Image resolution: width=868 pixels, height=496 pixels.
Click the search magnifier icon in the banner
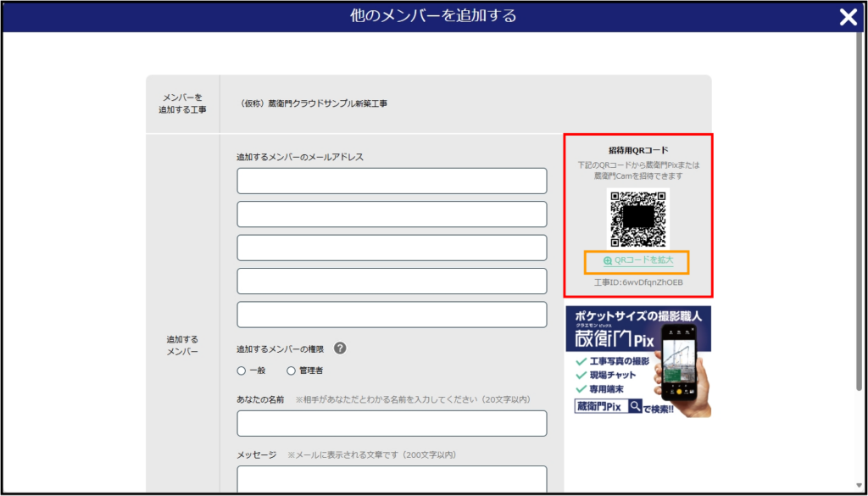(x=635, y=407)
